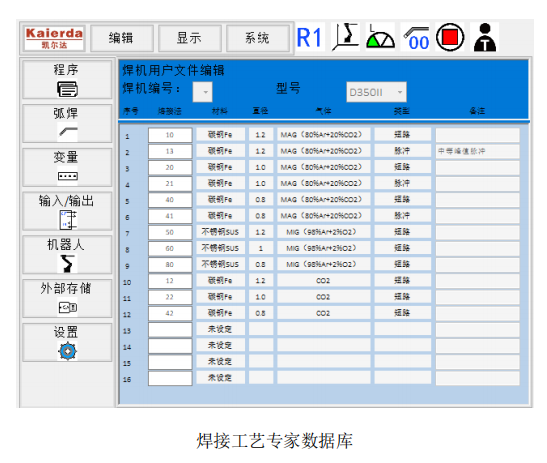Click the 备注 column header
Screen dimensions: 547x463
coord(477,111)
